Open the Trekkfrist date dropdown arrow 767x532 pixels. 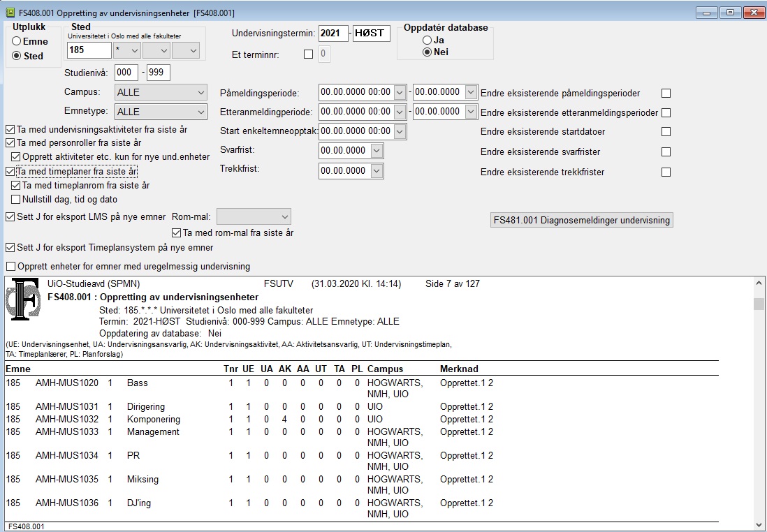tap(377, 171)
